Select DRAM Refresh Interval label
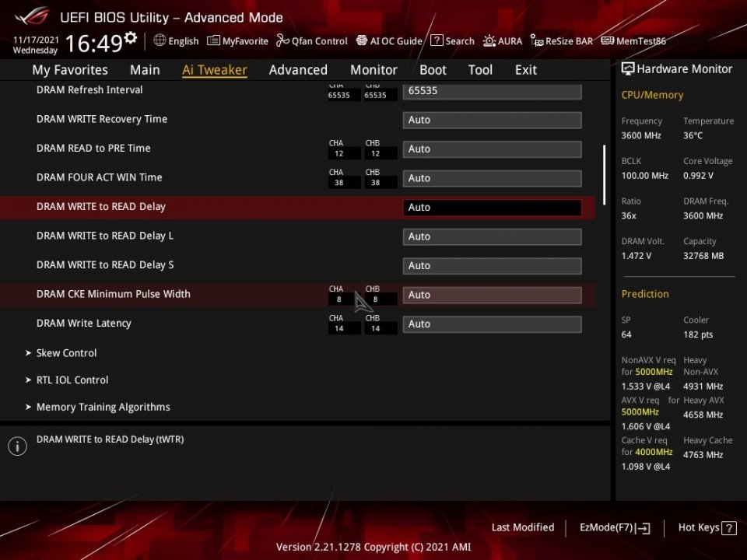This screenshot has width=747, height=560. [x=89, y=90]
